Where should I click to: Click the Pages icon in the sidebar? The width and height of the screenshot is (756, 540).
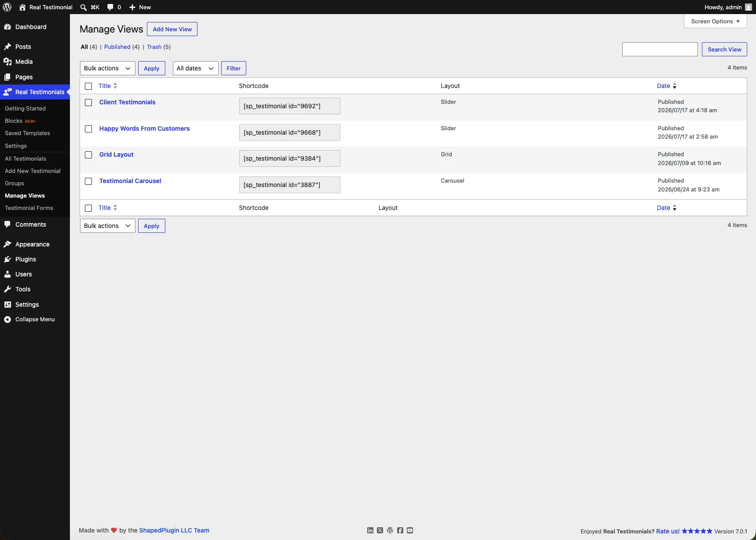7,77
